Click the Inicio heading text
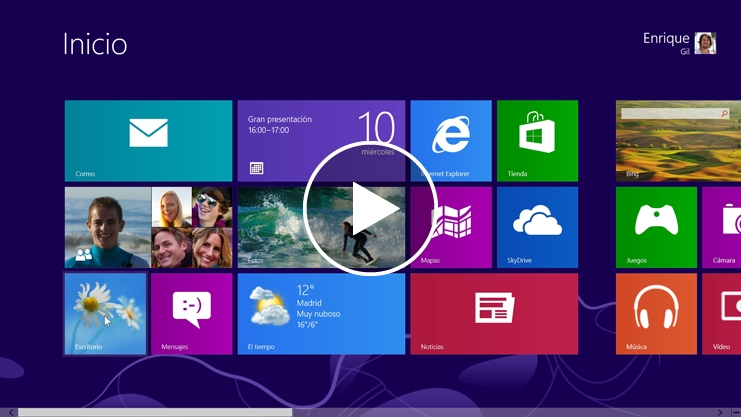Viewport: 741px width, 417px height. 95,44
